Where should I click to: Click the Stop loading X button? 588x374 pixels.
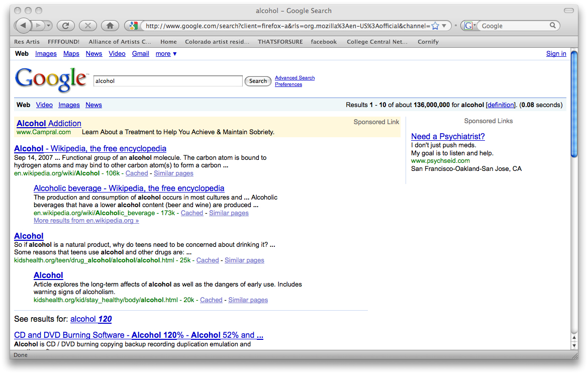pyautogui.click(x=88, y=26)
